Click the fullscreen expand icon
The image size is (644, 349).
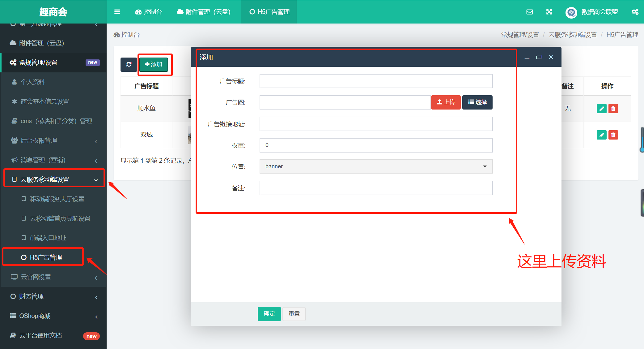click(x=549, y=12)
